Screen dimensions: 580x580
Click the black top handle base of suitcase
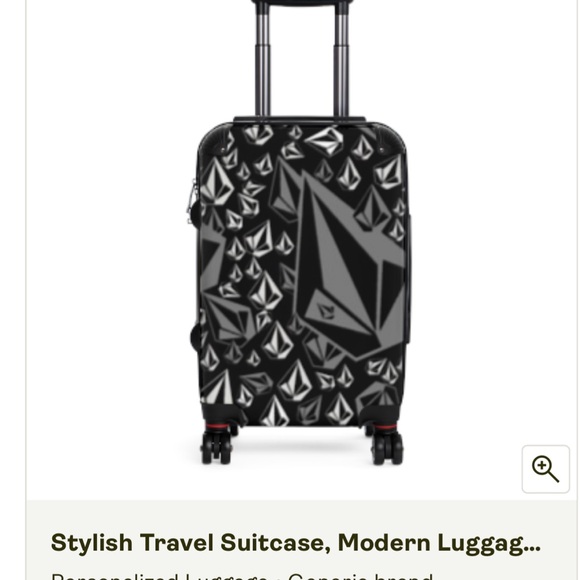(300, 119)
